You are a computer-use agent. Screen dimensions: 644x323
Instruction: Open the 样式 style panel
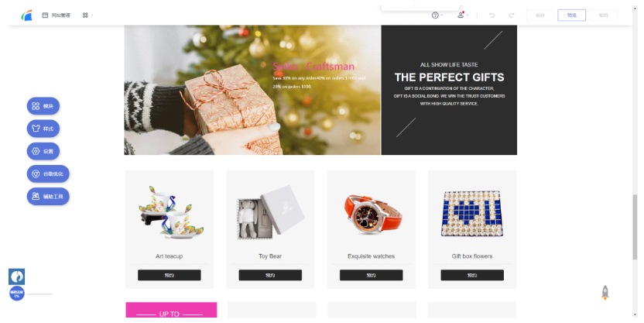click(43, 129)
